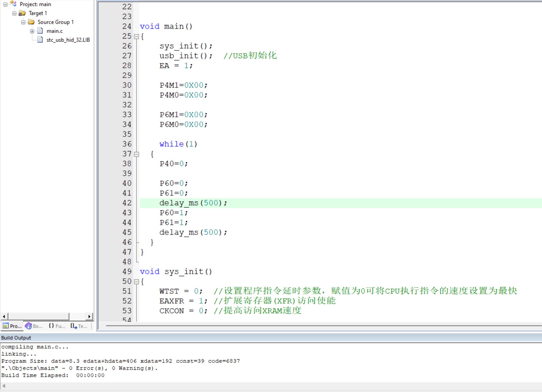Collapse the Project: main root node
This screenshot has height=392, width=542.
pyautogui.click(x=5, y=4)
